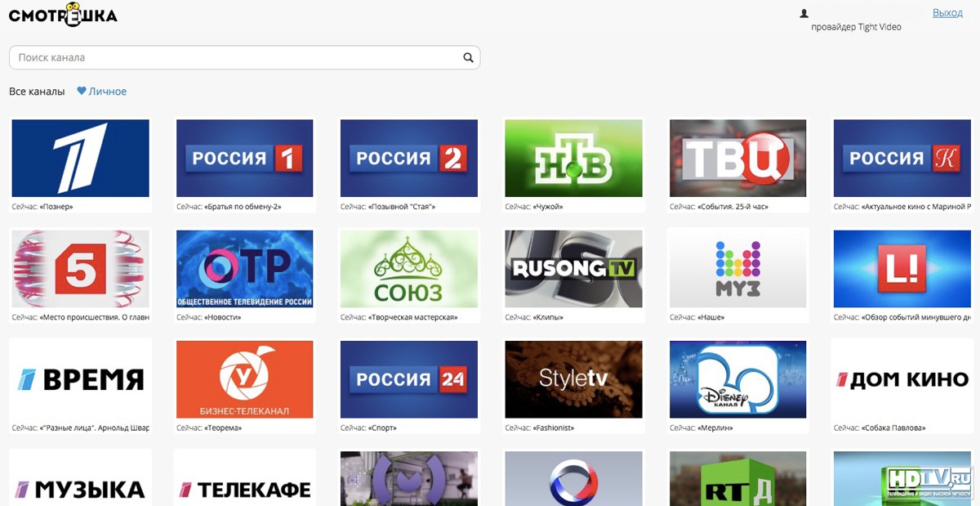
Task: Open the RUSONG TV channel
Action: coord(574,269)
